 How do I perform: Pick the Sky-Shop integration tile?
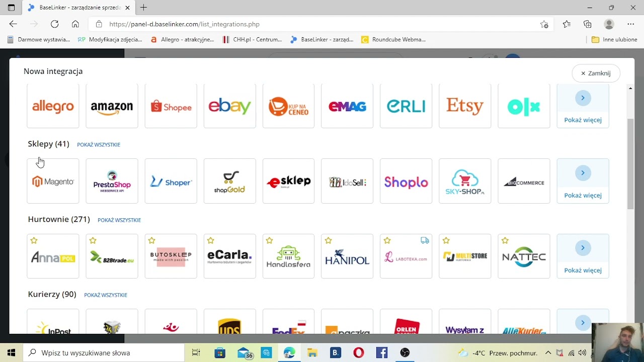[x=465, y=181]
